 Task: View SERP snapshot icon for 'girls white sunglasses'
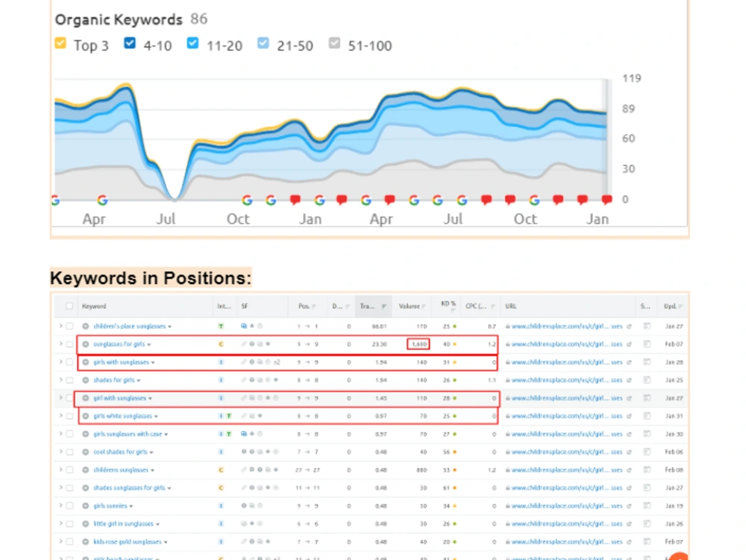click(x=647, y=416)
